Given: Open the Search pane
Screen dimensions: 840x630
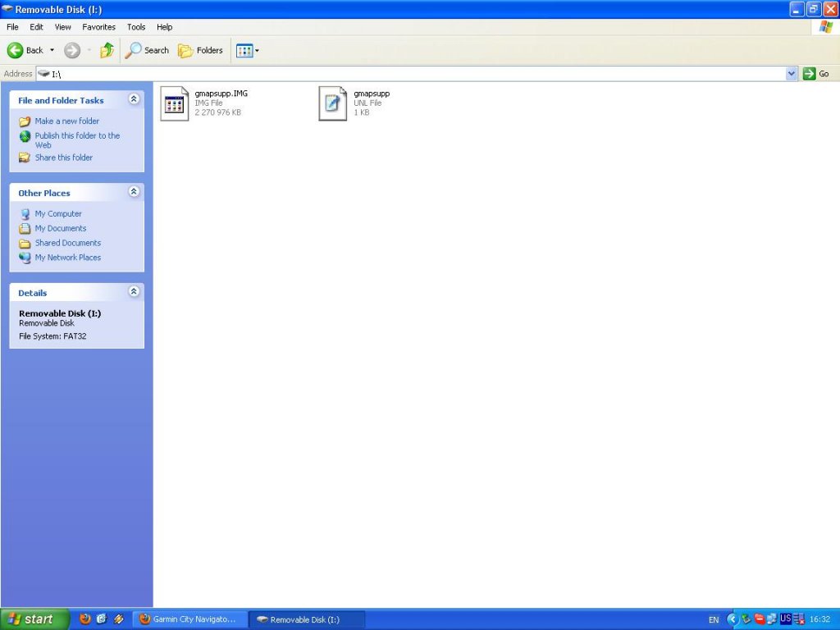Looking at the screenshot, I should 147,50.
